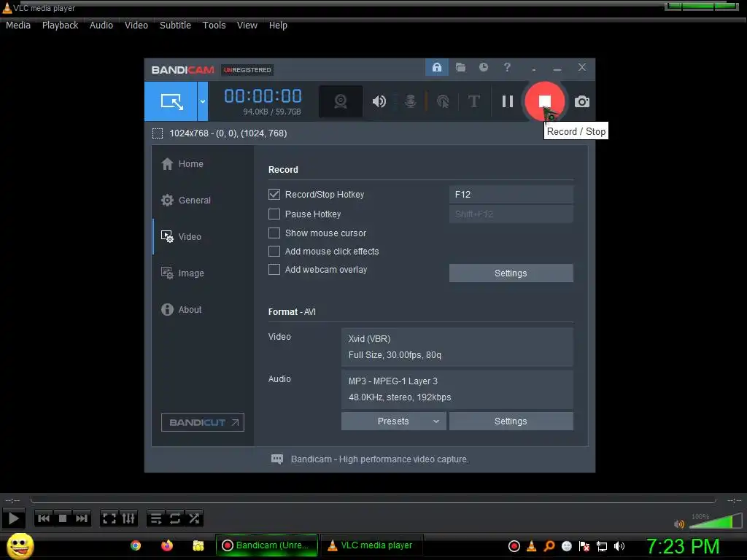Adjust VLC volume slider

click(715, 521)
